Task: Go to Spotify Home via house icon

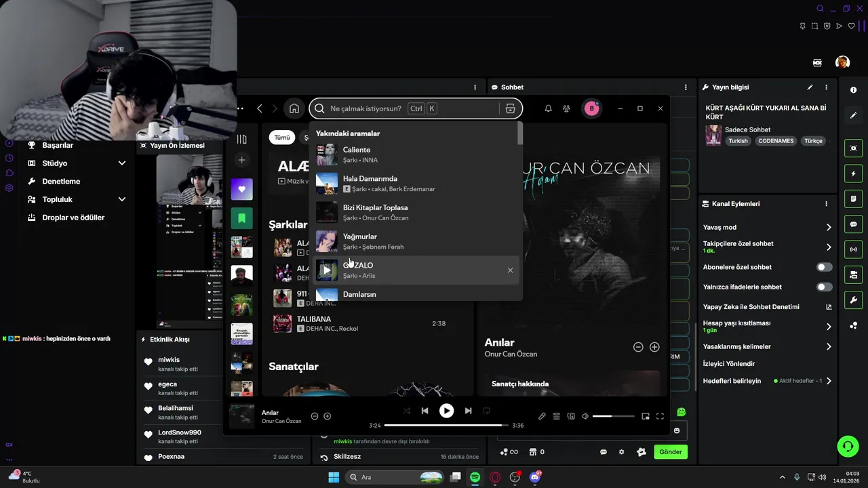Action: (294, 108)
